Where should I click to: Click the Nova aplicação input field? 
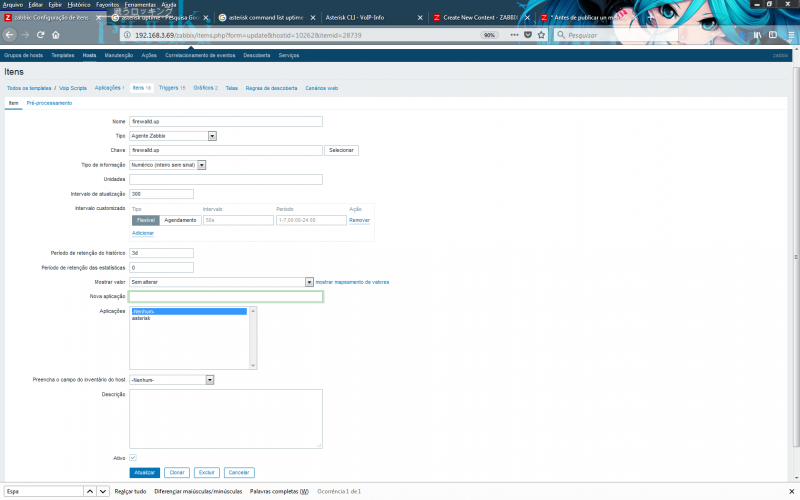click(x=226, y=296)
